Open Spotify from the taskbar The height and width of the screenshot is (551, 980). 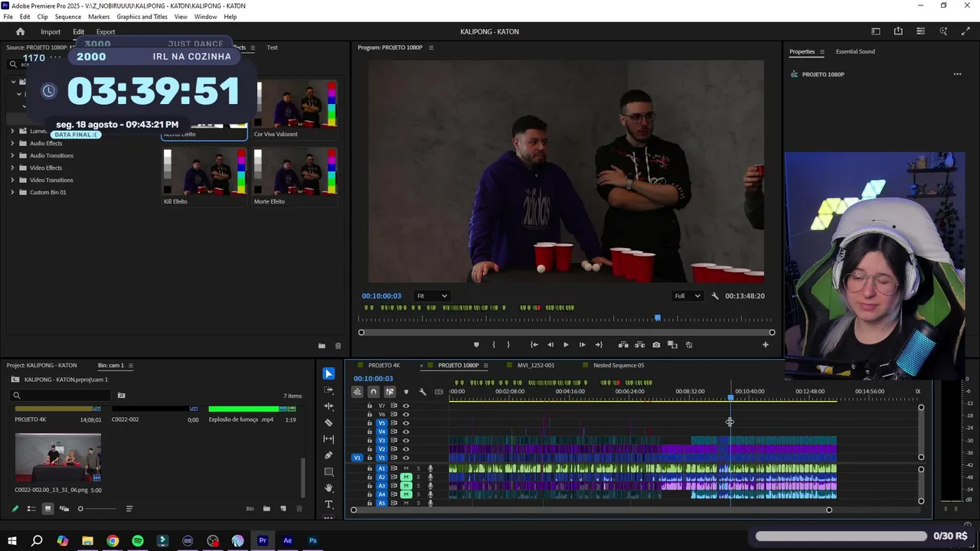click(x=138, y=541)
